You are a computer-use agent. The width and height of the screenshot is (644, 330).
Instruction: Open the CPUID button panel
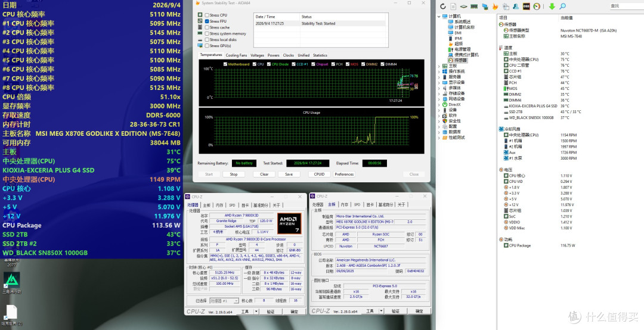[319, 174]
